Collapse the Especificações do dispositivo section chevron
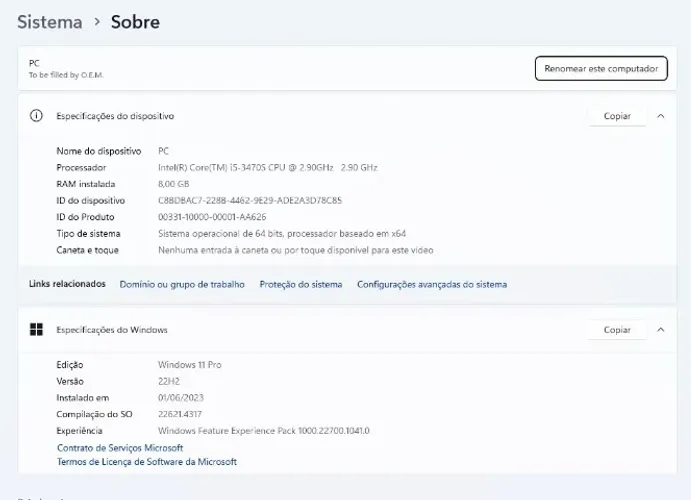Image resolution: width=691 pixels, height=500 pixels. pyautogui.click(x=661, y=116)
